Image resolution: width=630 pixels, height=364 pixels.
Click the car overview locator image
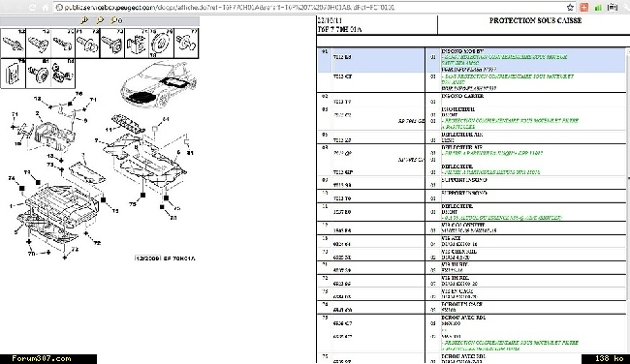[160, 83]
